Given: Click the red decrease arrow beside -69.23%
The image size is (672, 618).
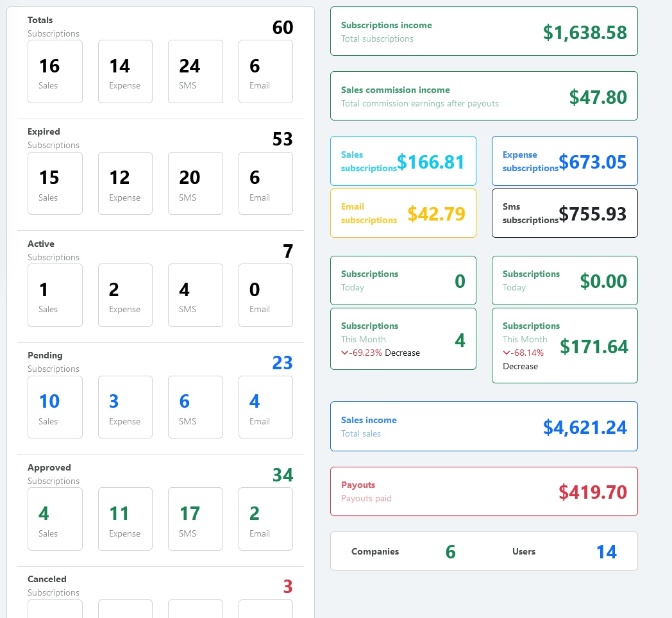Looking at the screenshot, I should 345,353.
